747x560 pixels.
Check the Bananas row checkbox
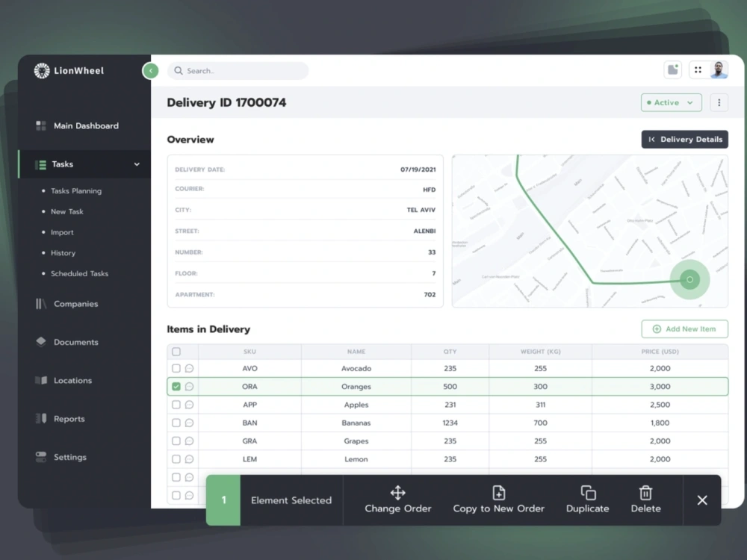pyautogui.click(x=176, y=423)
